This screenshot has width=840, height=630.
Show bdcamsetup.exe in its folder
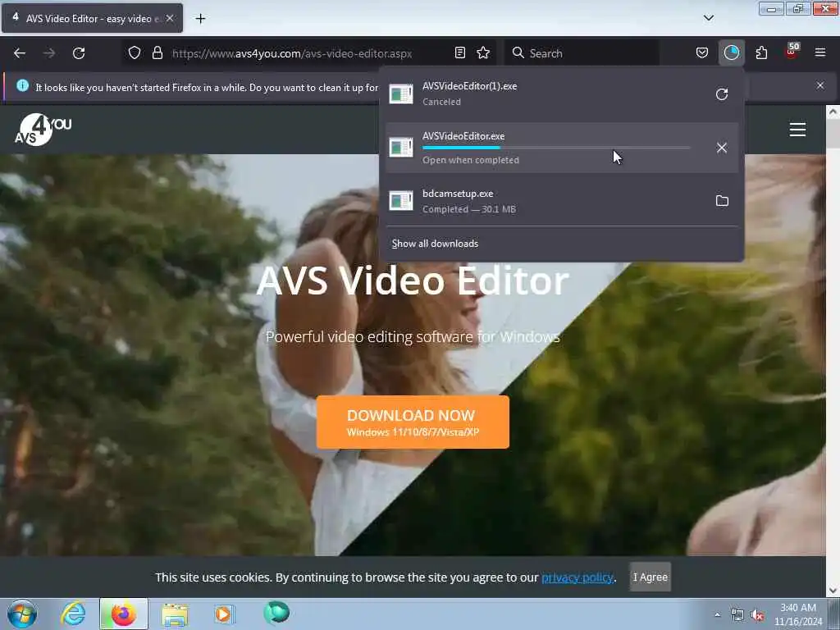(722, 201)
